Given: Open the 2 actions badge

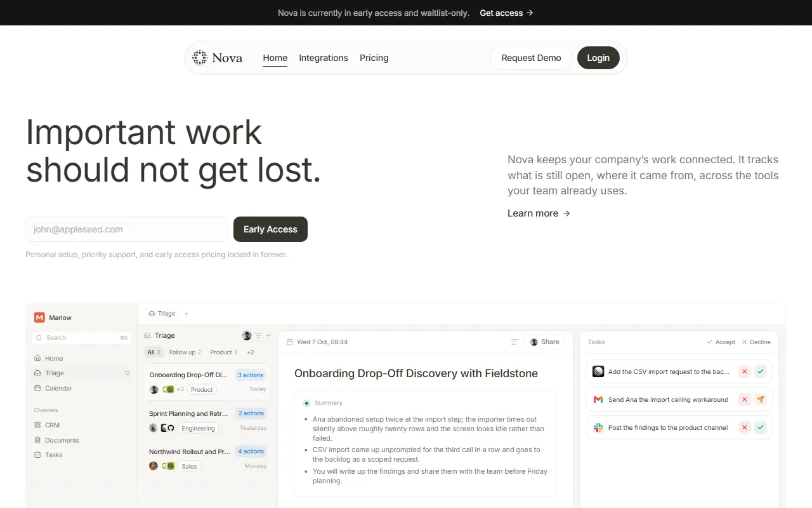Looking at the screenshot, I should point(251,413).
